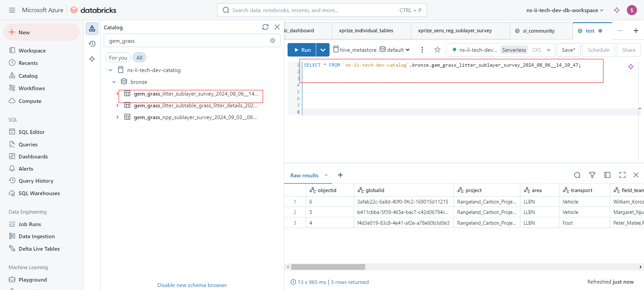Click Disable new schema browser link
Viewport: 644px width, 290px height.
tap(192, 285)
